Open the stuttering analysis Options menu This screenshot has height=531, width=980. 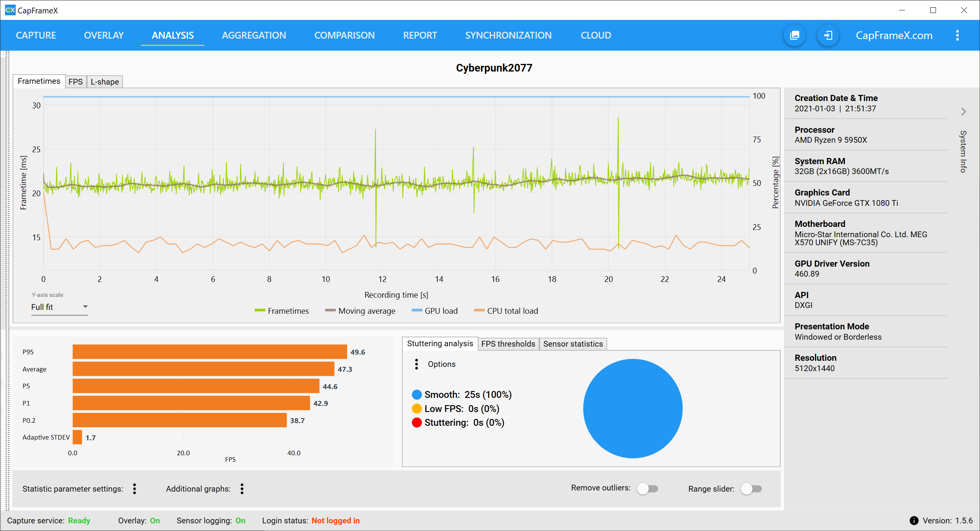tap(416, 364)
